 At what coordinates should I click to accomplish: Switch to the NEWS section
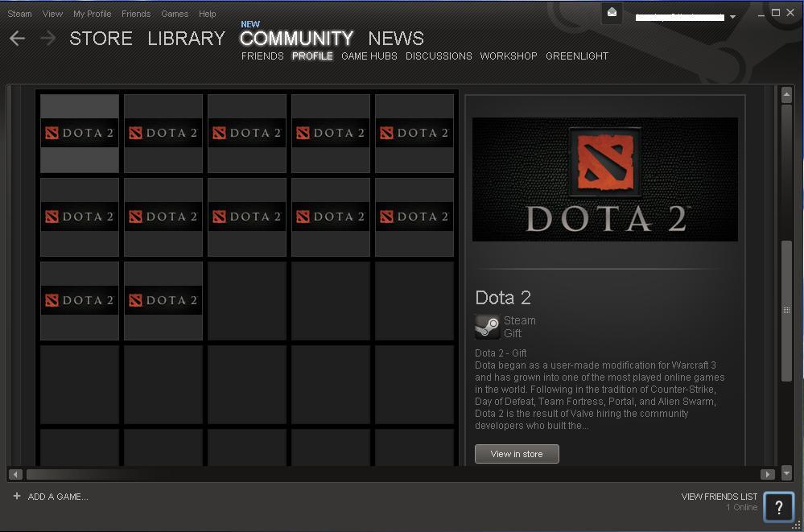tap(396, 39)
